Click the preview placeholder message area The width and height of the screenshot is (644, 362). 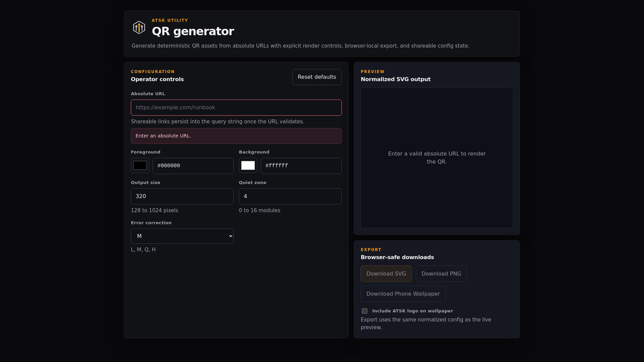click(x=437, y=158)
